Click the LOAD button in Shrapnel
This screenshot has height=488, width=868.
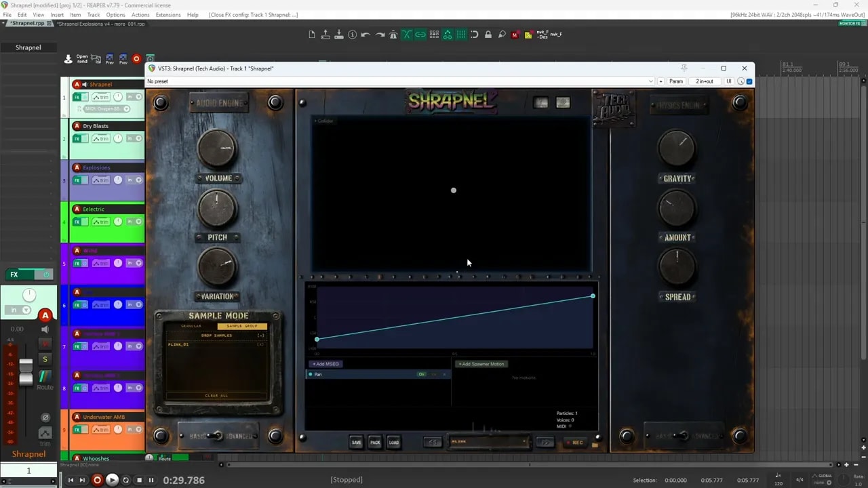tap(394, 443)
